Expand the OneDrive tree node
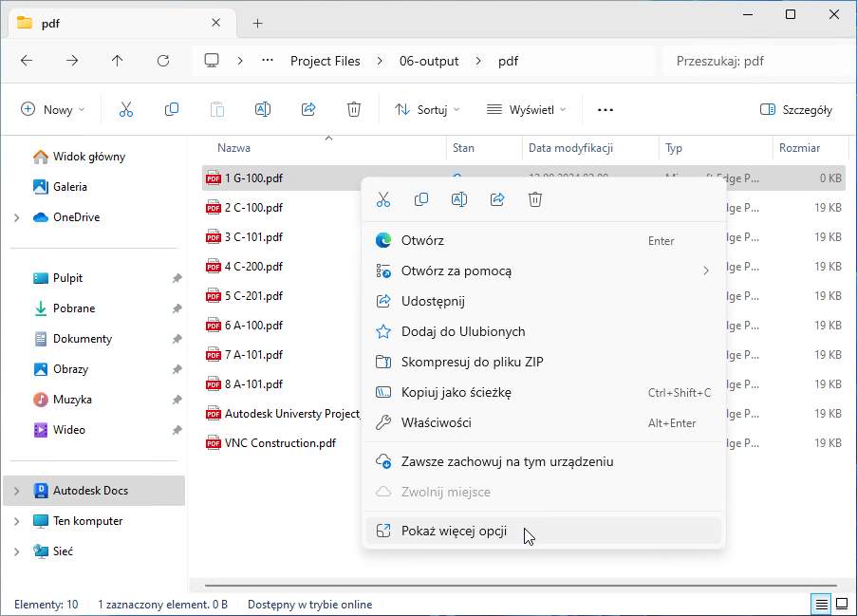 16,217
